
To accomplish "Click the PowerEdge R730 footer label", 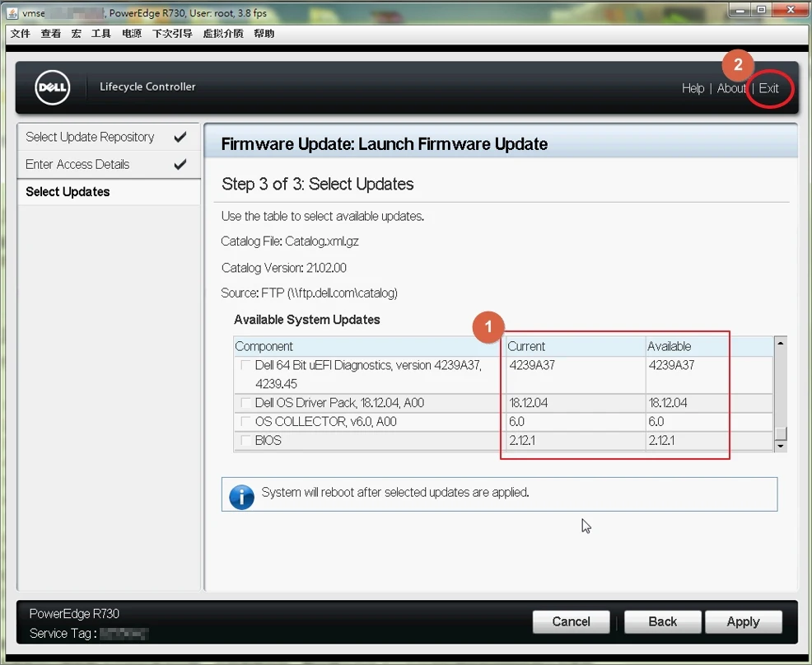I will click(x=74, y=614).
